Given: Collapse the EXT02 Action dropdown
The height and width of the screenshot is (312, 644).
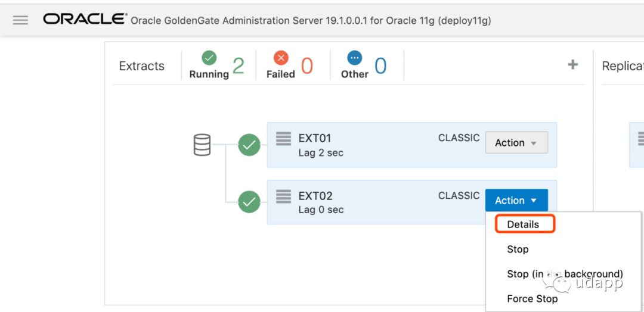Looking at the screenshot, I should pos(516,201).
